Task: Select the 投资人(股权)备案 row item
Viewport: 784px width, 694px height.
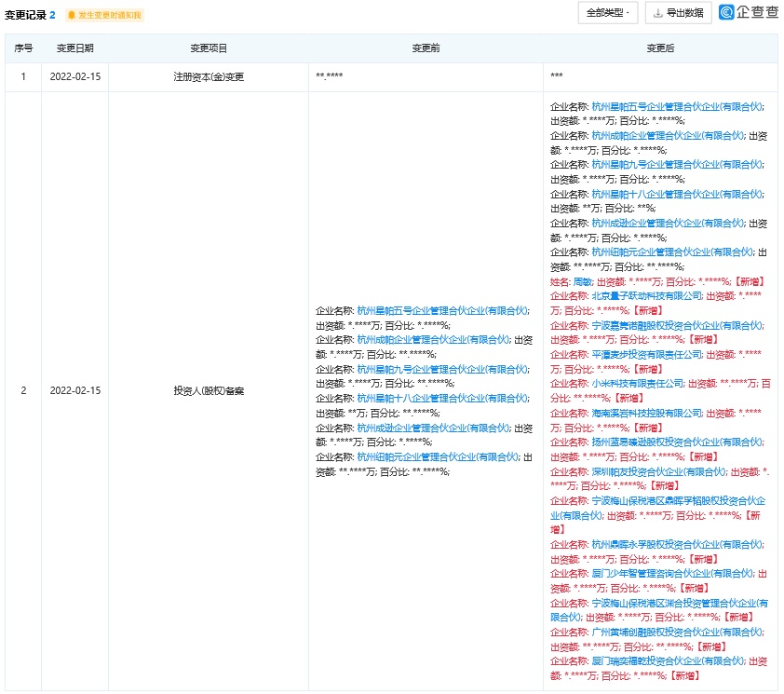Action: pyautogui.click(x=208, y=390)
